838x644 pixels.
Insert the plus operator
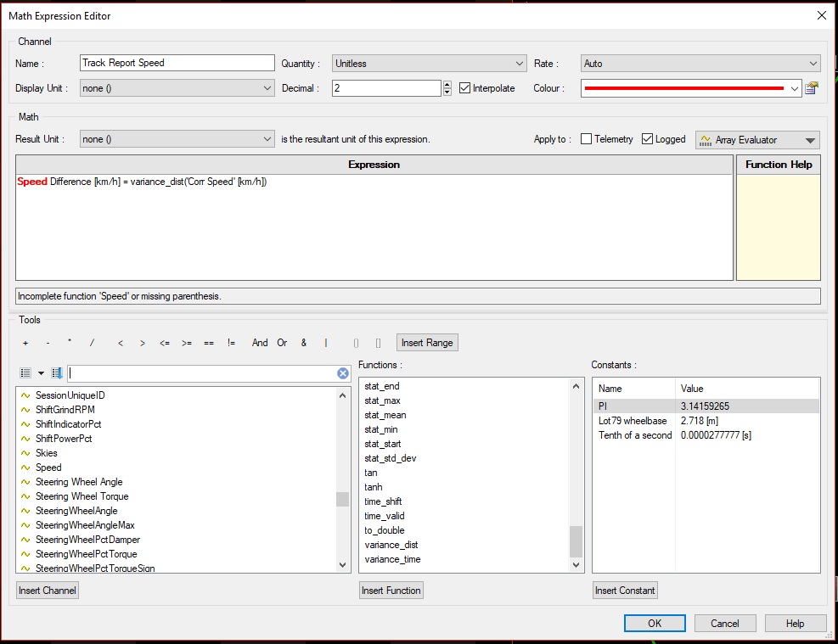tap(25, 343)
